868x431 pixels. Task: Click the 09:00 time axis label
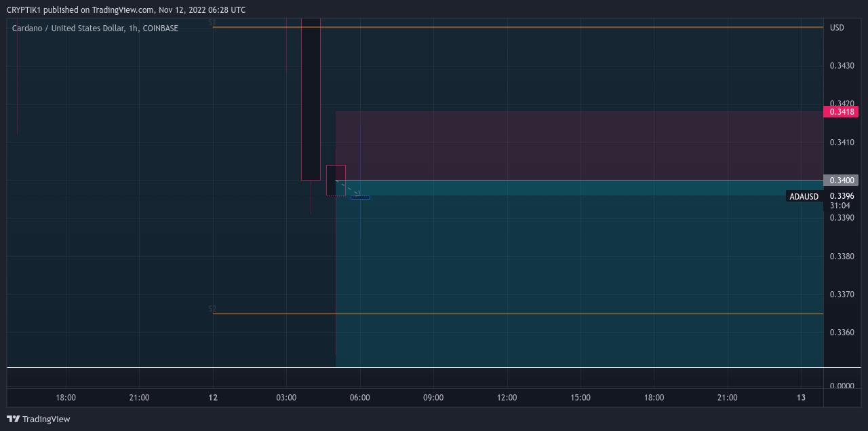tap(433, 398)
